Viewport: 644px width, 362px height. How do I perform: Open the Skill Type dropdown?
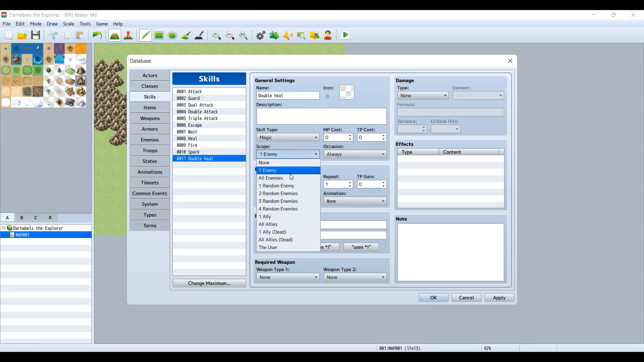point(288,137)
